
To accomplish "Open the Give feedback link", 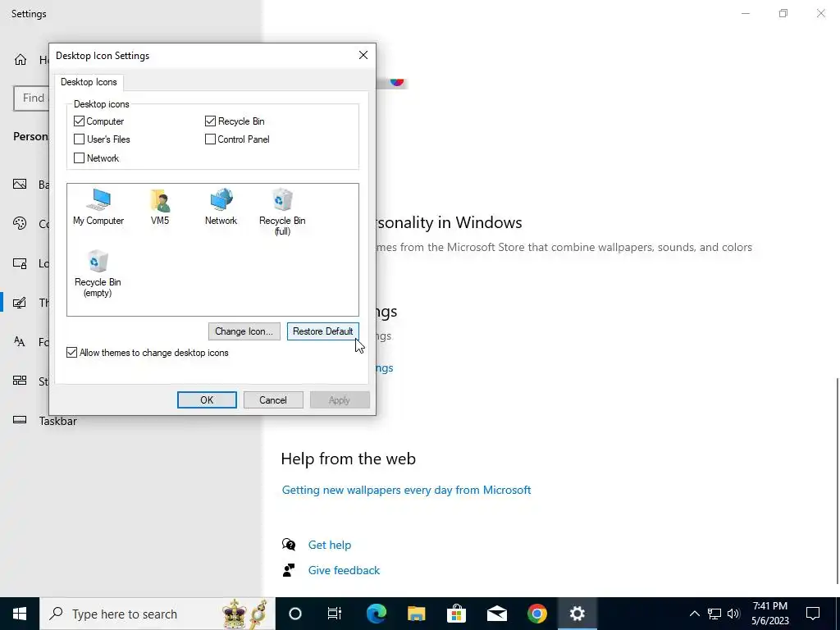I will (x=344, y=570).
